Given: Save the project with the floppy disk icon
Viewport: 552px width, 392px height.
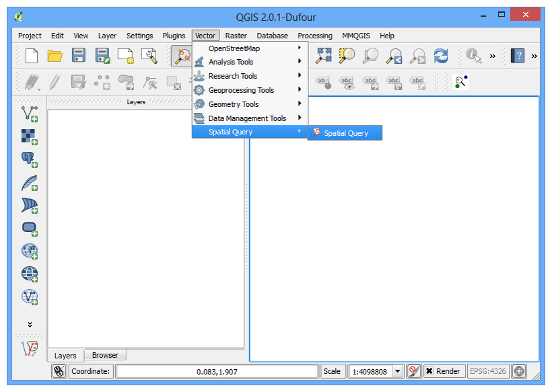Looking at the screenshot, I should tap(79, 56).
